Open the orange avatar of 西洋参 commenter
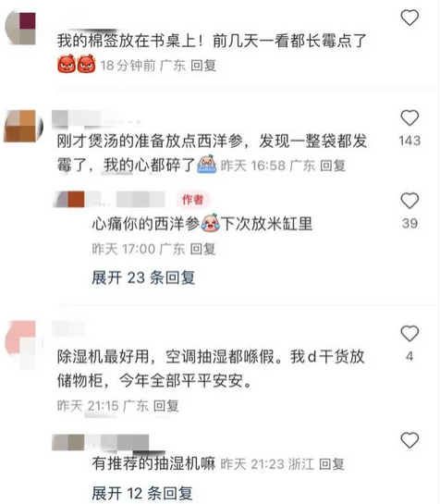The height and width of the screenshot is (504, 440). coord(23,126)
